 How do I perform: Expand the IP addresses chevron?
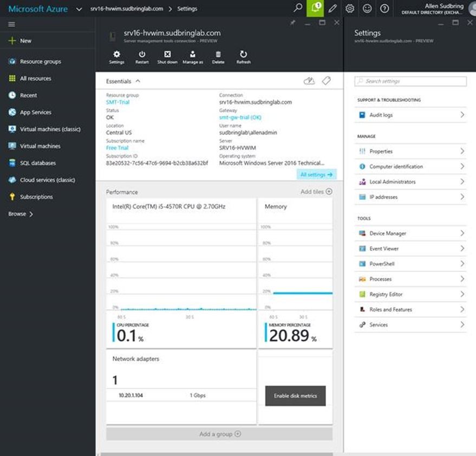click(x=462, y=197)
